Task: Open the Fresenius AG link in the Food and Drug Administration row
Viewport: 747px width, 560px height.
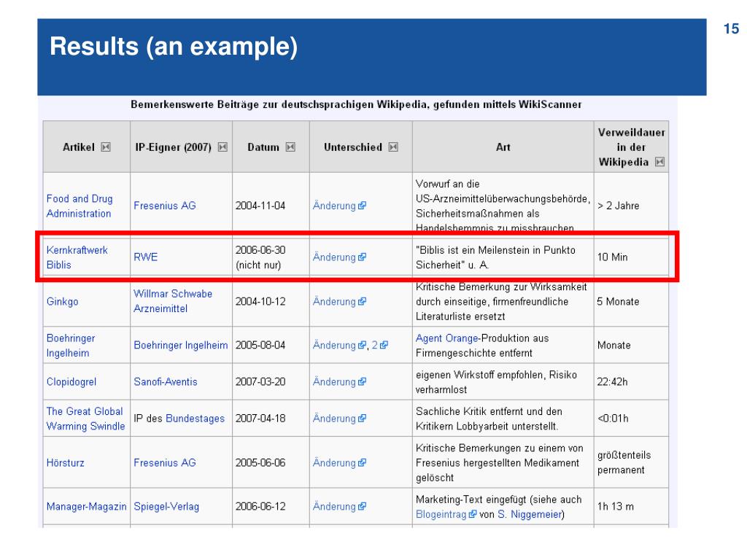Action: click(x=165, y=206)
